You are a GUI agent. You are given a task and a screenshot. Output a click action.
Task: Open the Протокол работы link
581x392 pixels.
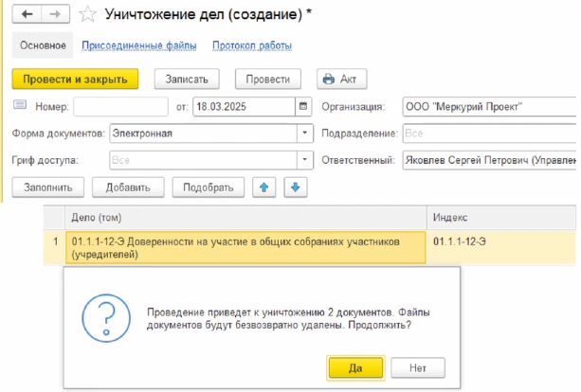[x=252, y=45]
